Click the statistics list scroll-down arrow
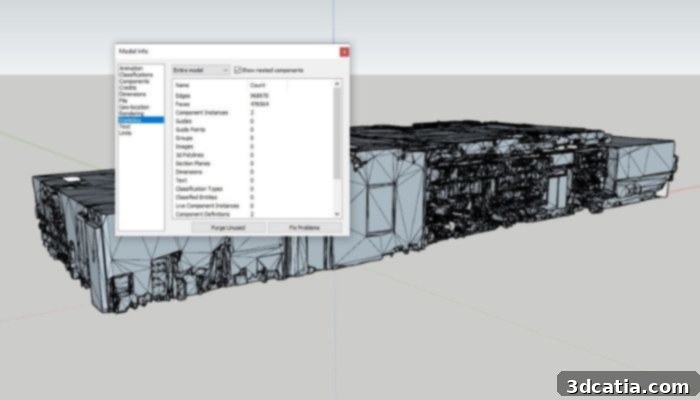 point(337,214)
